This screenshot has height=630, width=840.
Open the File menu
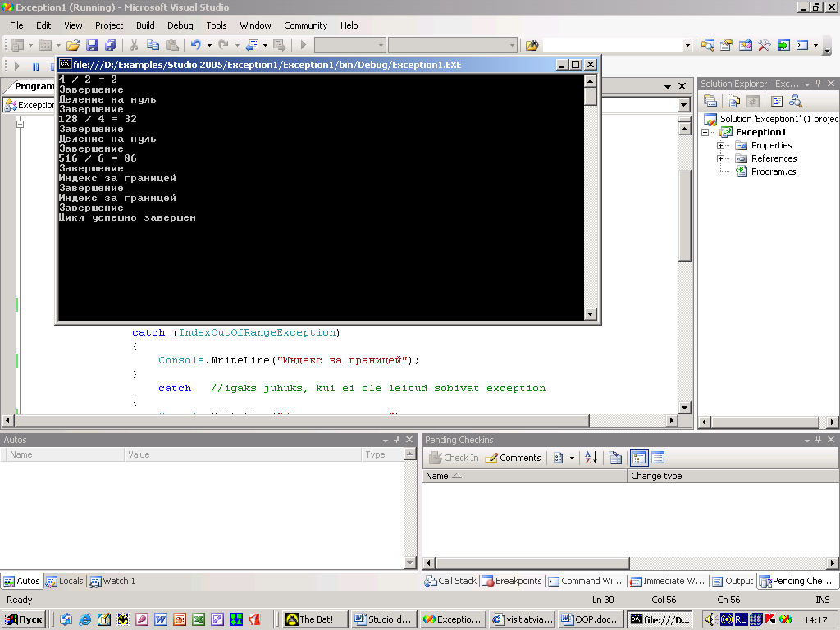coord(16,25)
